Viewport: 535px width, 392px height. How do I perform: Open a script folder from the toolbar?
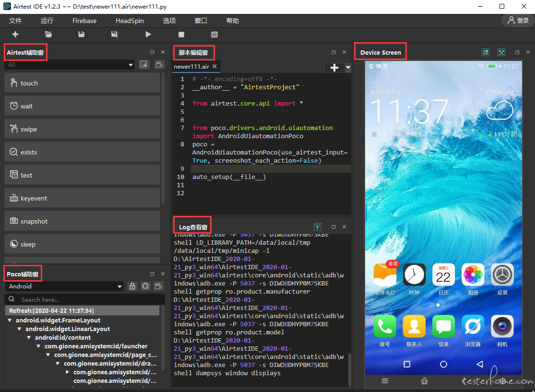tap(48, 34)
